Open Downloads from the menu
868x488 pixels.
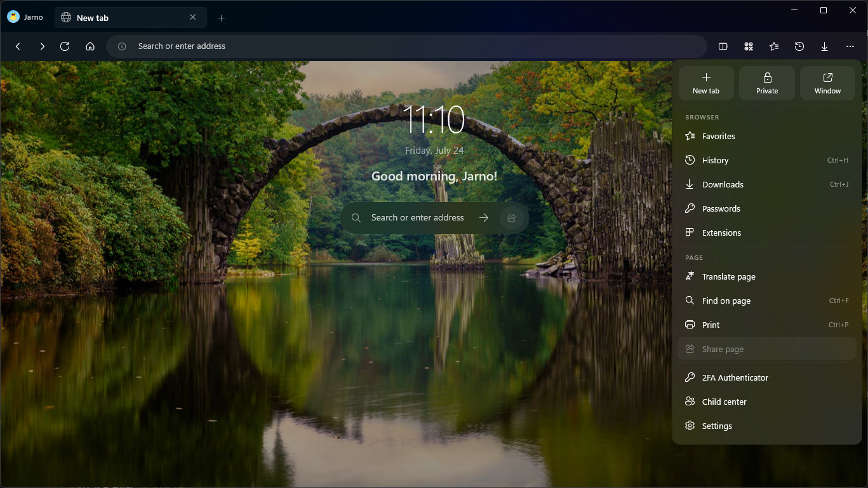coord(767,184)
